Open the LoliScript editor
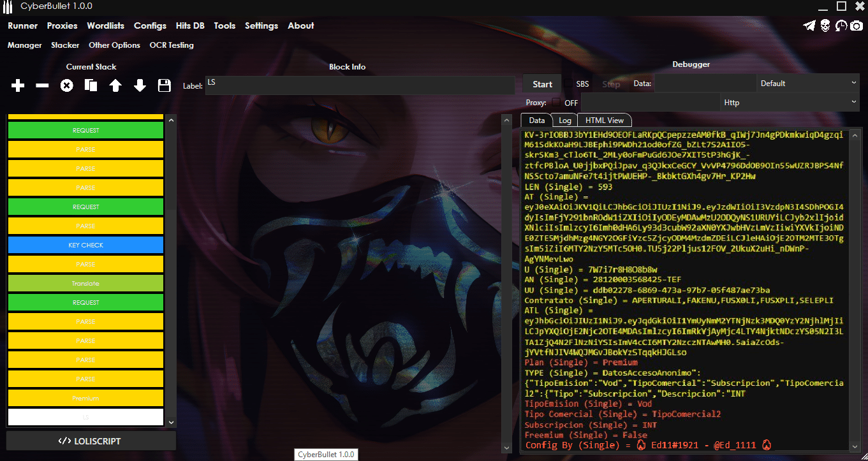868x461 pixels. click(x=91, y=441)
